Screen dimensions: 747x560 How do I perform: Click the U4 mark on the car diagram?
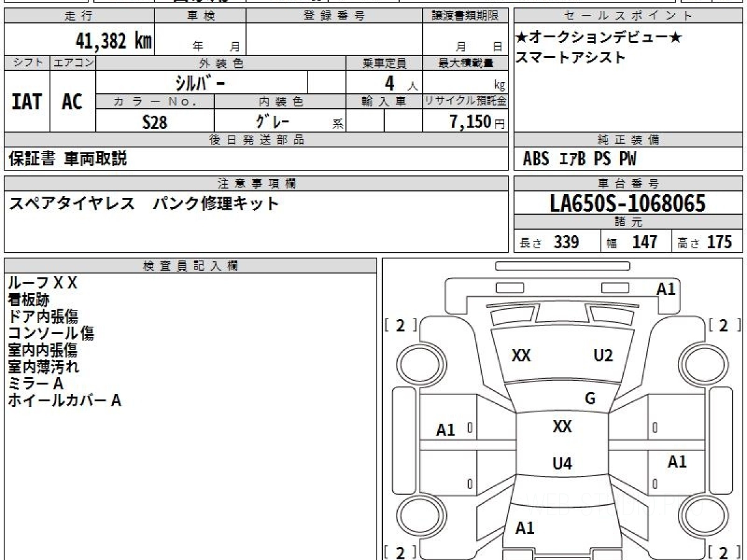pos(562,464)
